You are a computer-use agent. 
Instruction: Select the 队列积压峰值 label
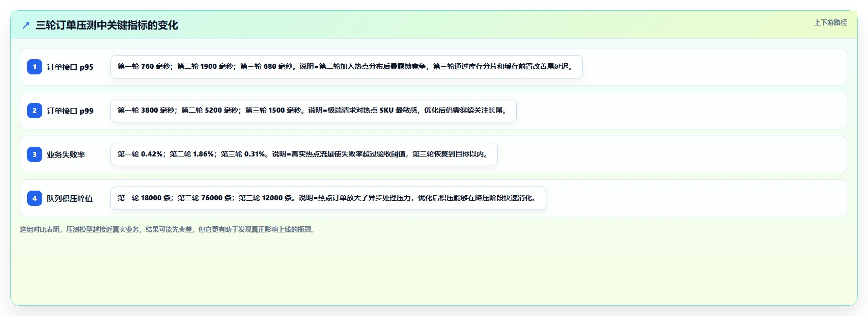click(x=70, y=198)
